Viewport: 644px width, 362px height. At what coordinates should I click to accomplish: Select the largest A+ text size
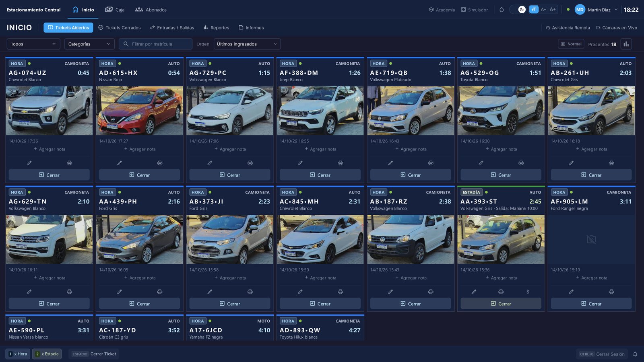click(553, 10)
